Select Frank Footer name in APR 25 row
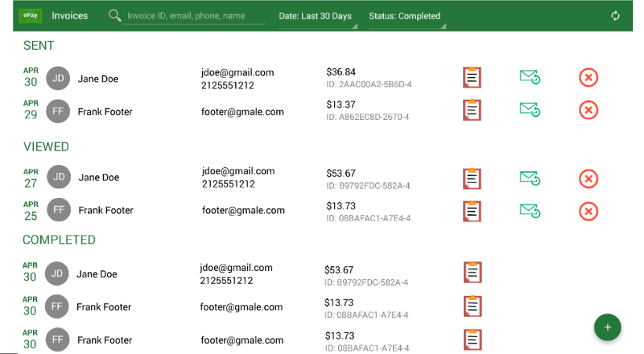 pos(106,210)
